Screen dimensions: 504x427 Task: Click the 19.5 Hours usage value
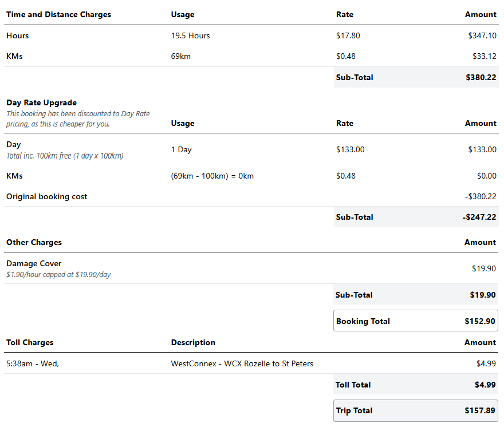pyautogui.click(x=190, y=35)
